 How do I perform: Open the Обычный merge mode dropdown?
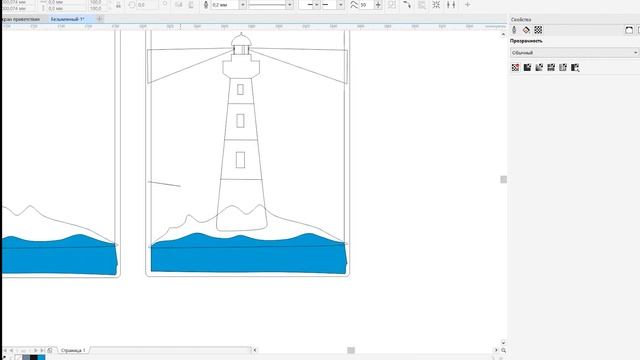pos(574,53)
